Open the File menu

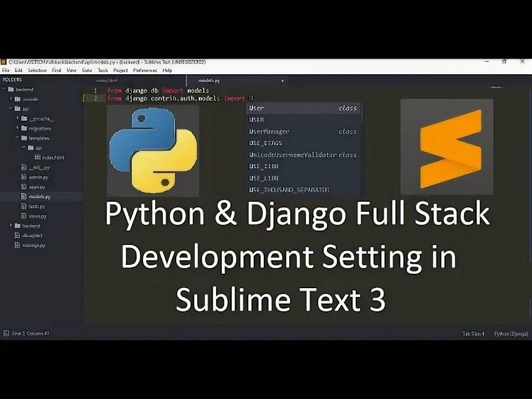(x=6, y=70)
